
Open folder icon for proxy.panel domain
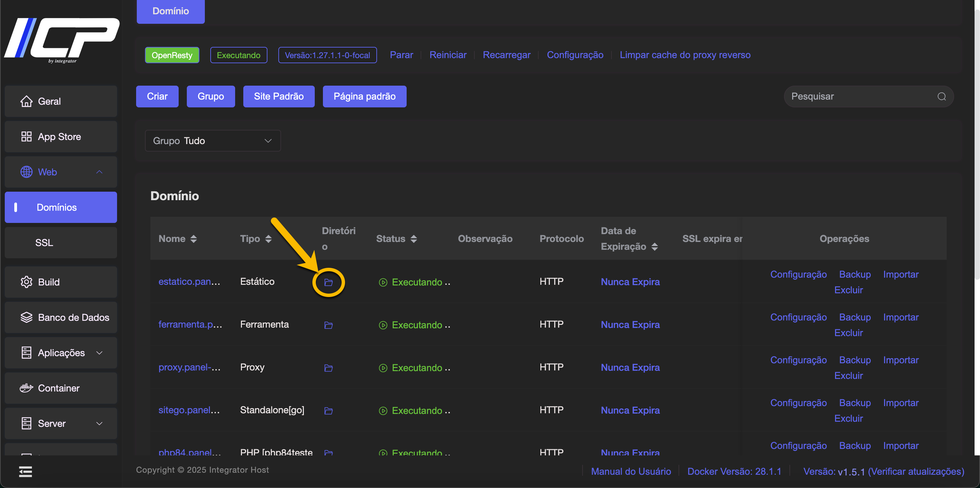pos(328,368)
